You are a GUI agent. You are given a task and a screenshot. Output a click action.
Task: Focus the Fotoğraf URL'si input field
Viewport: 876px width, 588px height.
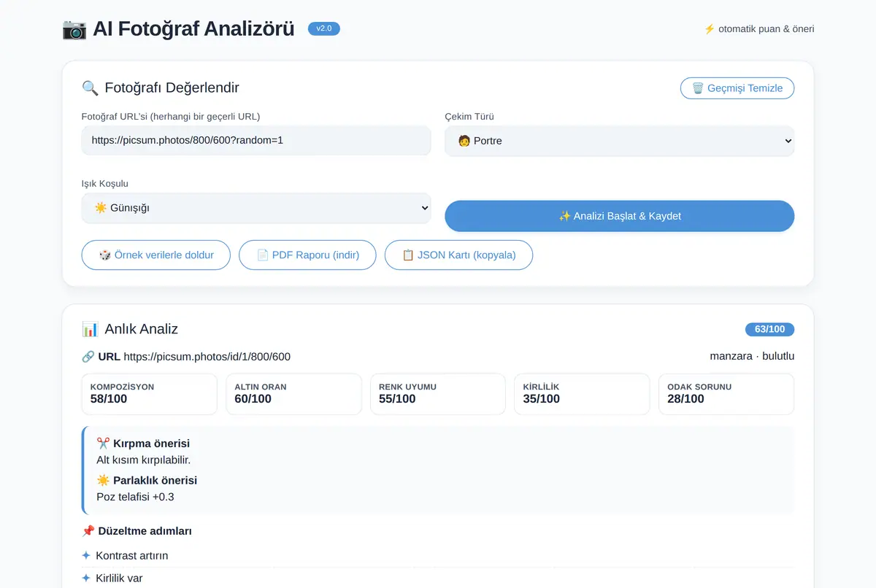click(256, 140)
